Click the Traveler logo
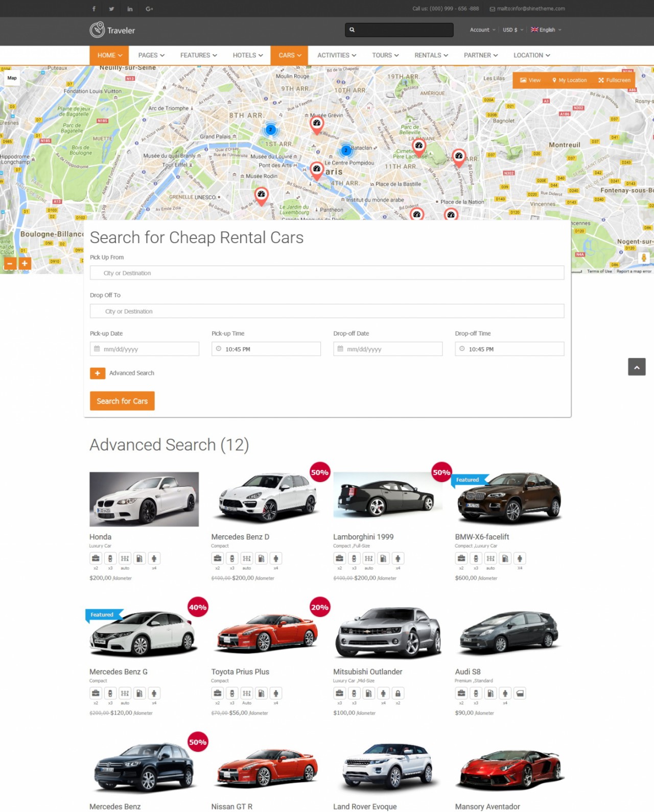 click(x=112, y=30)
